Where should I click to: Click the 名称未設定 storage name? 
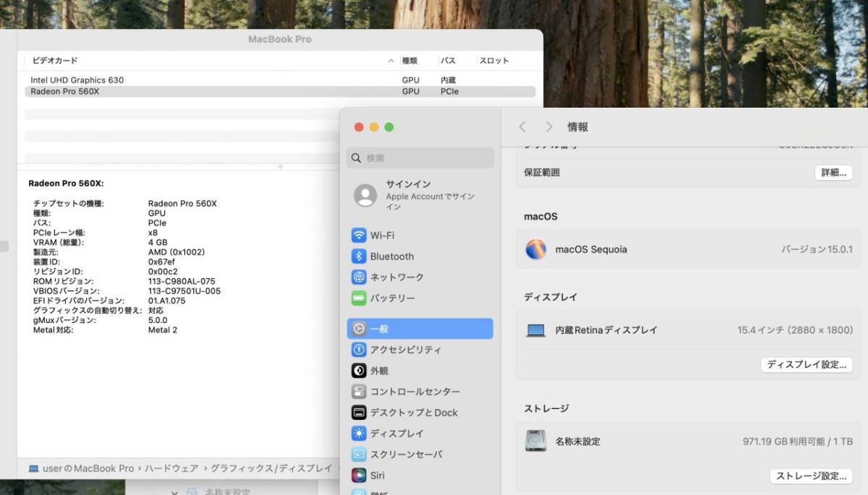tap(577, 442)
